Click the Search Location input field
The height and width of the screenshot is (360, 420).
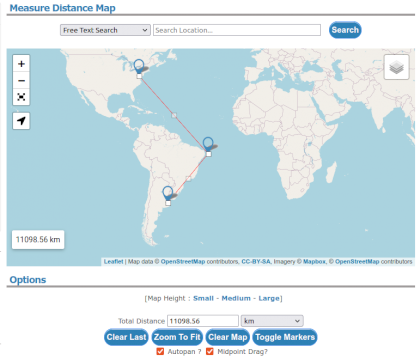pyautogui.click(x=237, y=30)
